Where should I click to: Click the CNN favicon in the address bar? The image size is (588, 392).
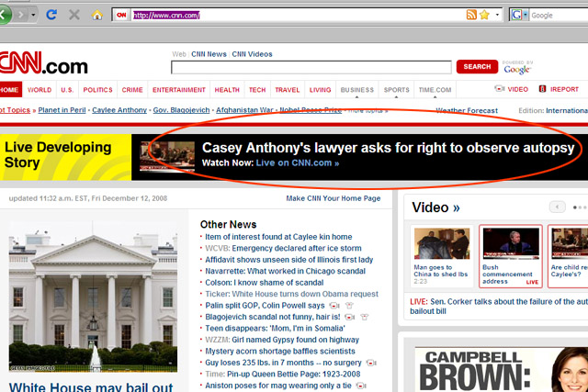click(x=121, y=15)
